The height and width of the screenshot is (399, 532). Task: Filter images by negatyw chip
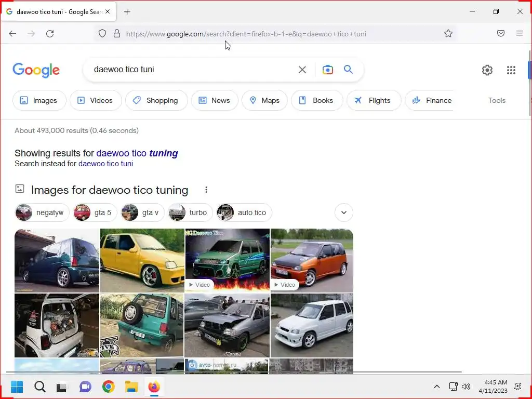click(x=42, y=212)
